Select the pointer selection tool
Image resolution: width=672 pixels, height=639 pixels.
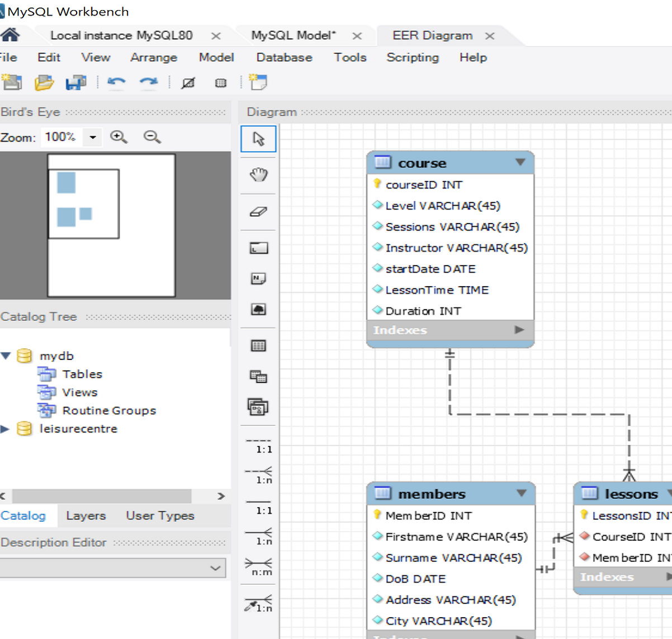click(x=258, y=139)
